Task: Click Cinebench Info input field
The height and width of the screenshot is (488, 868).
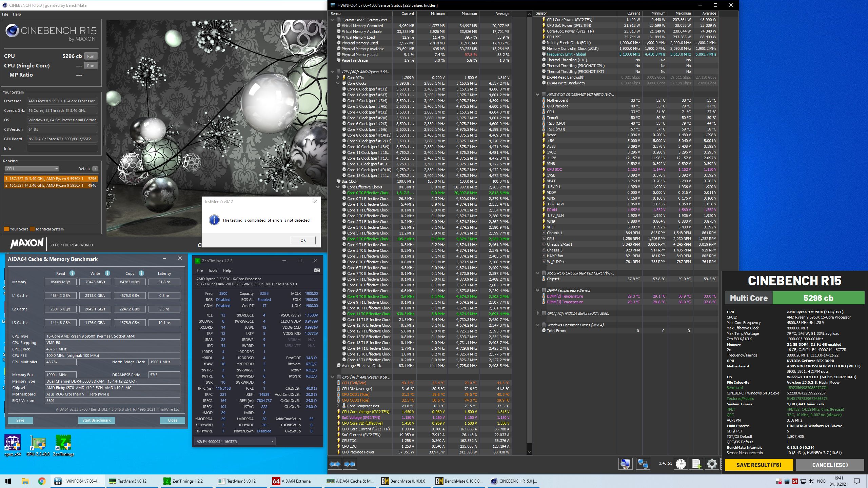Action: pos(62,148)
